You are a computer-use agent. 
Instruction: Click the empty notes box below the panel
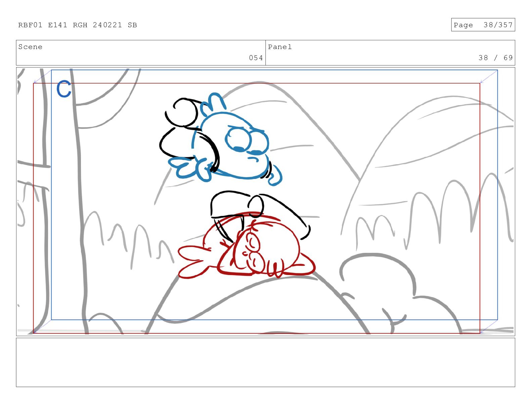(x=265, y=362)
